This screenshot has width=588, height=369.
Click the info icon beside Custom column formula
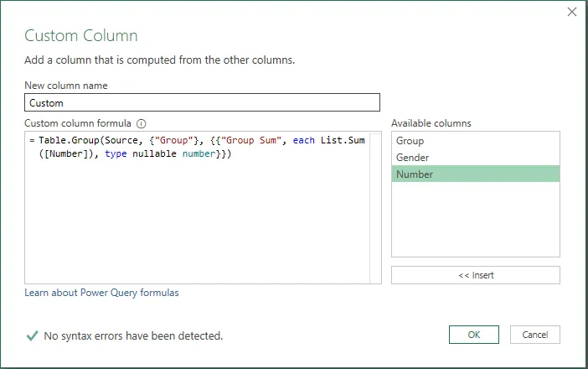coord(141,123)
